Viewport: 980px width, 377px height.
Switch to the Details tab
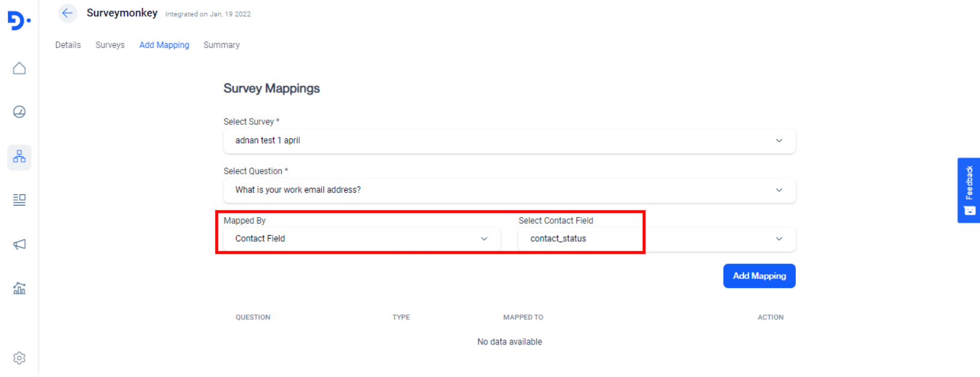68,45
